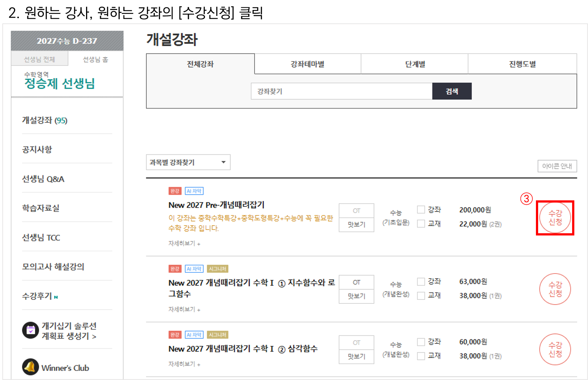Open 과목별 강좌찾기 dropdown
The height and width of the screenshot is (380, 588).
coord(188,162)
